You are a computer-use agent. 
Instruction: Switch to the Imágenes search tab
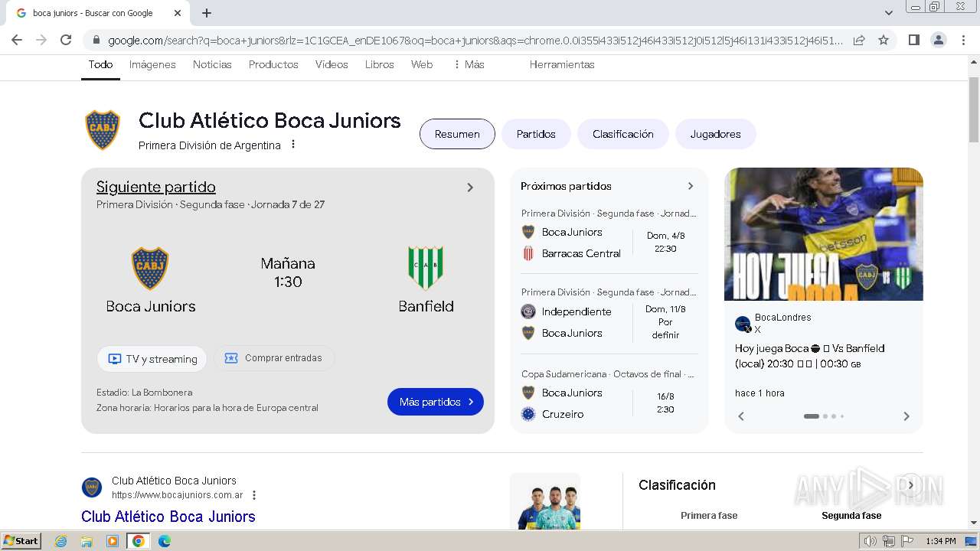click(152, 64)
